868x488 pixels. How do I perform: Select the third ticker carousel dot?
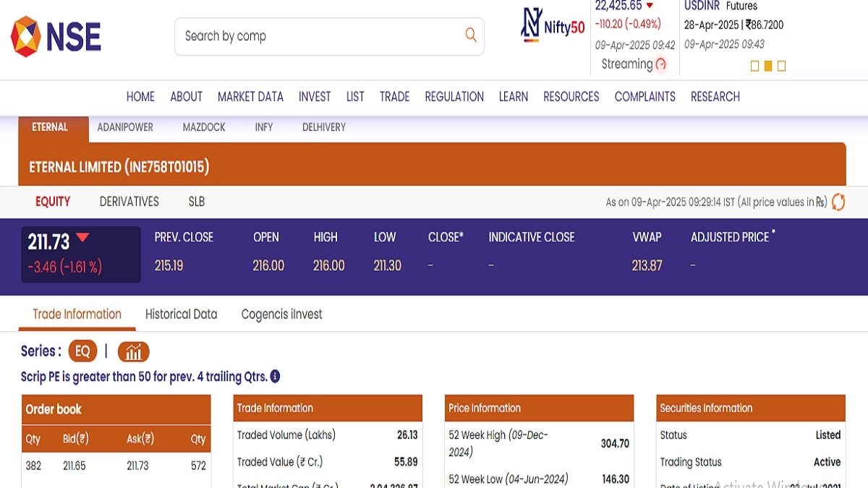[x=781, y=67]
